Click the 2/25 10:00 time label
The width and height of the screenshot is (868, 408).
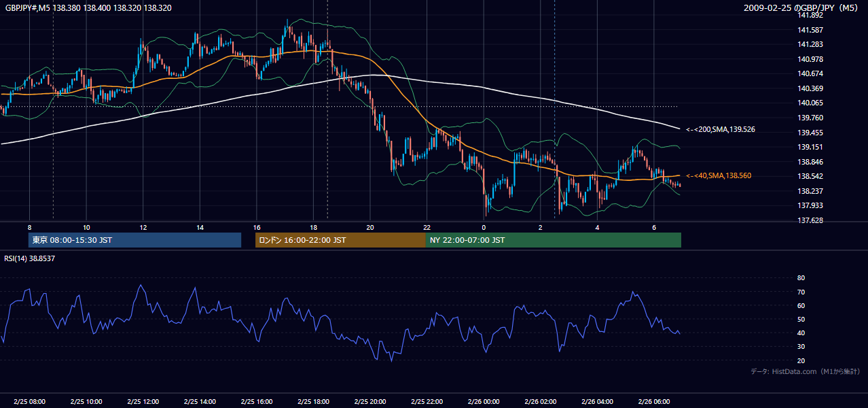point(86,402)
